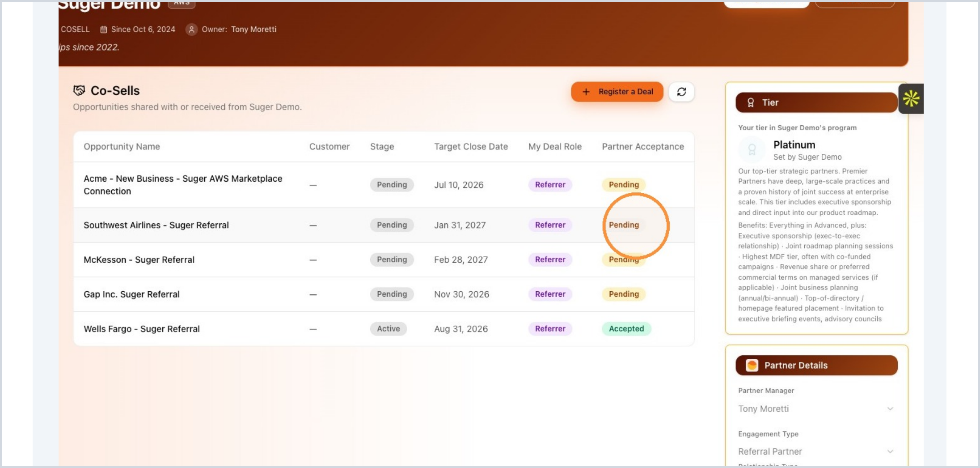This screenshot has width=980, height=468.
Task: Click Active stage badge for Wells Fargo
Action: (x=388, y=329)
